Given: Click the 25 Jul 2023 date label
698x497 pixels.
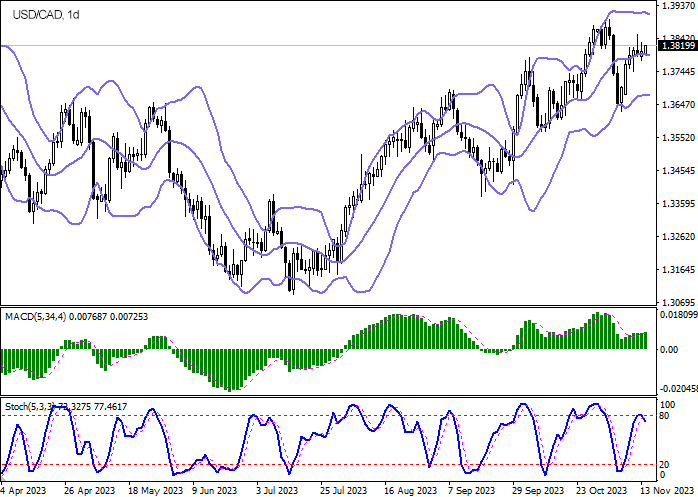Looking at the screenshot, I should tap(345, 490).
